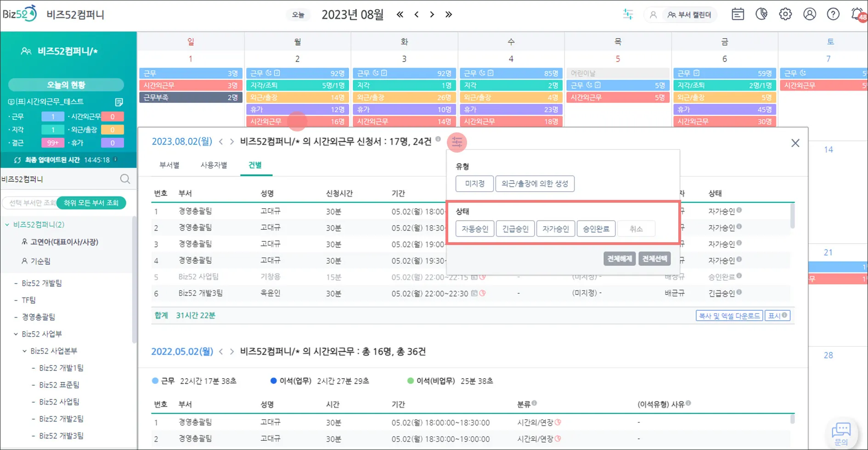Click the Biz52 logo
Image resolution: width=868 pixels, height=450 pixels.
(x=19, y=14)
